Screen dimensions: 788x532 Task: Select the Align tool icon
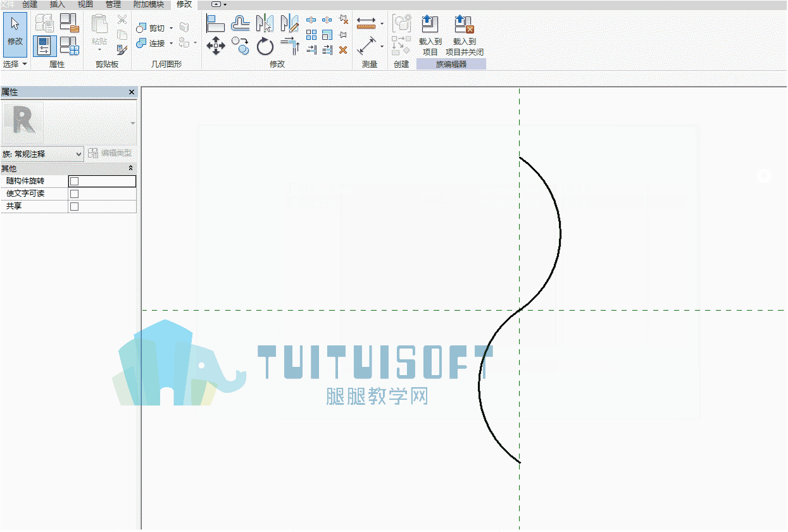click(x=216, y=23)
